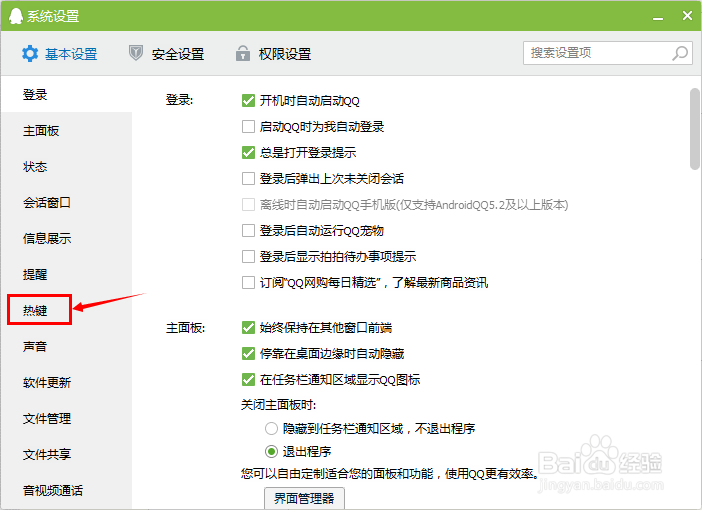Screen dimensions: 702x510
Task: Click the QQ penguin logo in title bar
Action: coord(16,16)
